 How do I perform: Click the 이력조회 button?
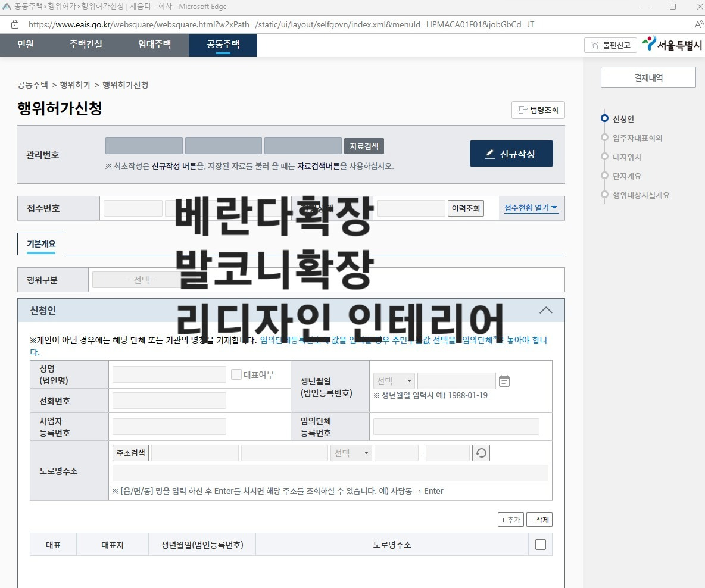466,208
